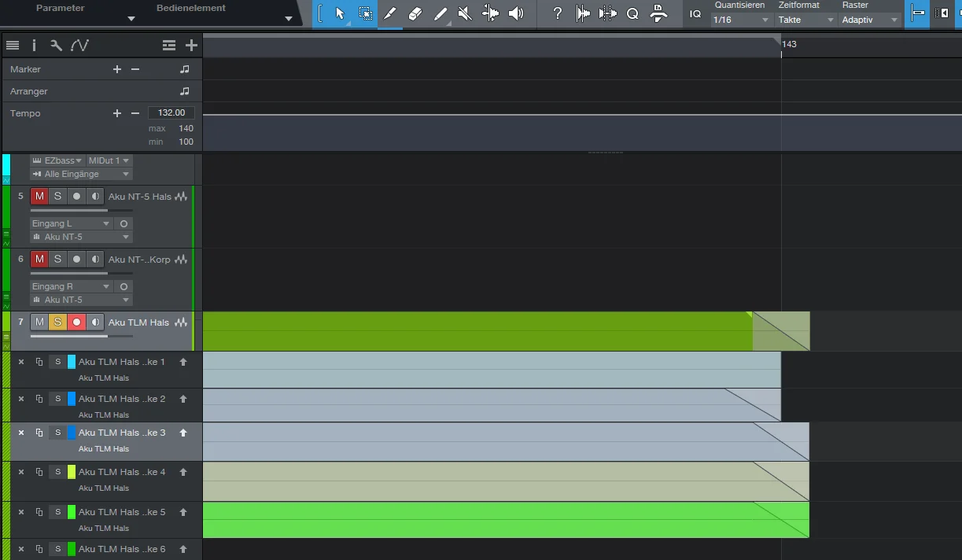Show automation with the curve icon
This screenshot has width=962, height=560.
(x=79, y=46)
